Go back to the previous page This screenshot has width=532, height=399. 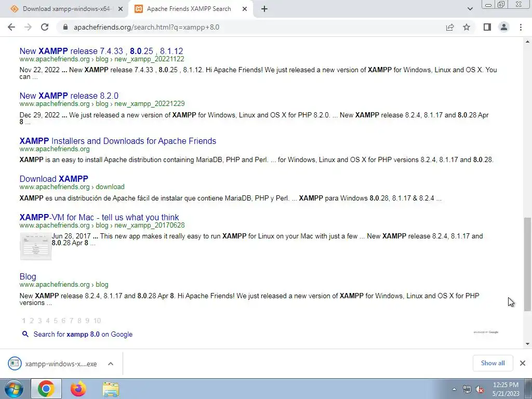click(11, 27)
